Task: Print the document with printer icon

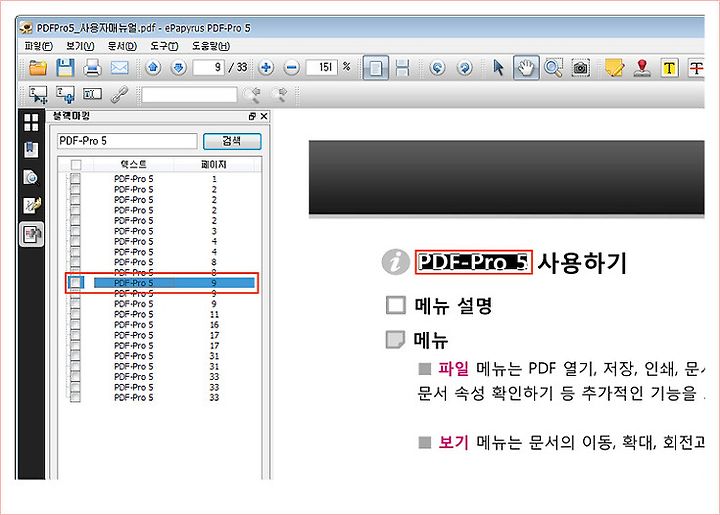Action: (x=92, y=68)
